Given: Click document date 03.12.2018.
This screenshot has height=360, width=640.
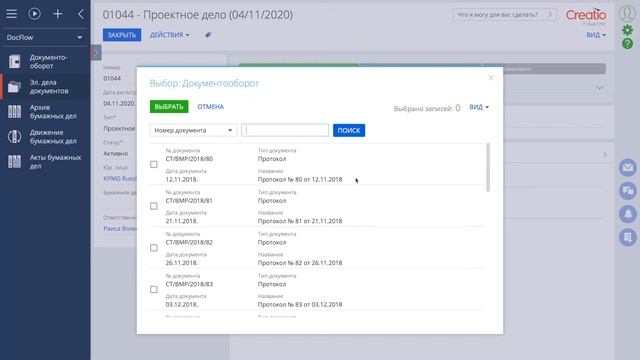Looking at the screenshot, I should tap(182, 304).
